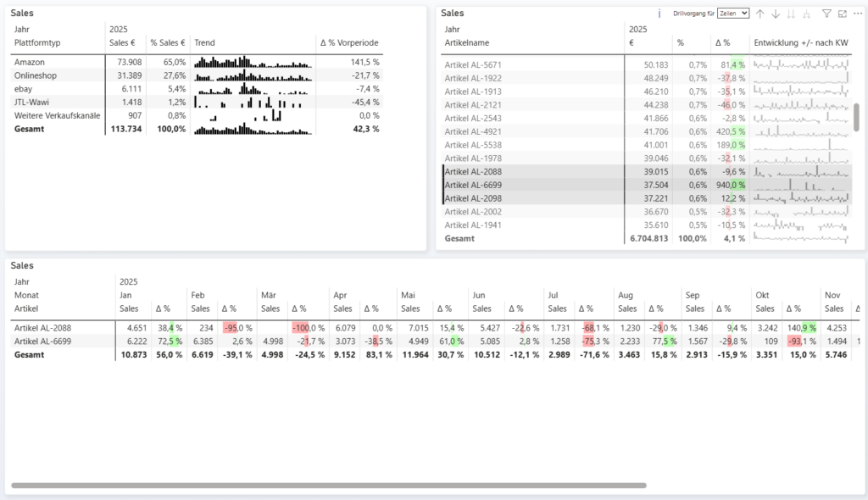This screenshot has width=868, height=500.
Task: Click Entwicklung +/- nach KW column header
Action: [800, 42]
